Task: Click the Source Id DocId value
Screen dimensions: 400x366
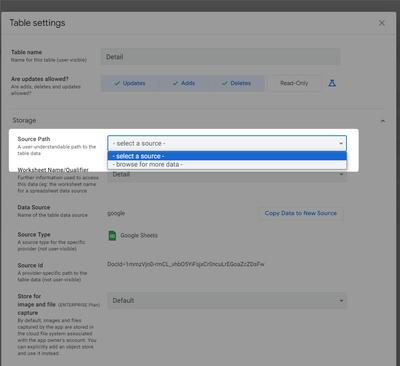Action: coord(186,264)
